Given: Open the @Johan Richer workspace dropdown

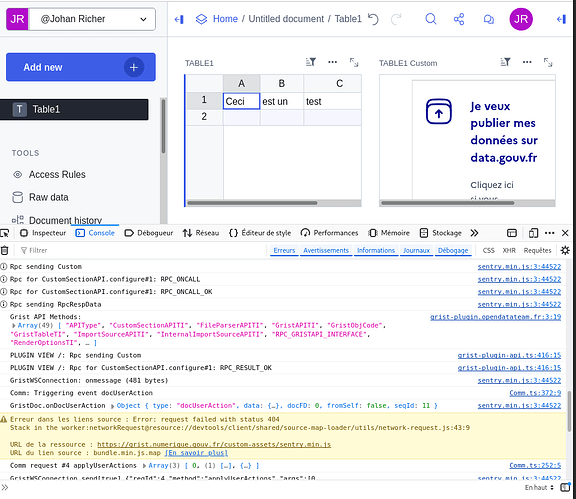Looking at the screenshot, I should (92, 19).
